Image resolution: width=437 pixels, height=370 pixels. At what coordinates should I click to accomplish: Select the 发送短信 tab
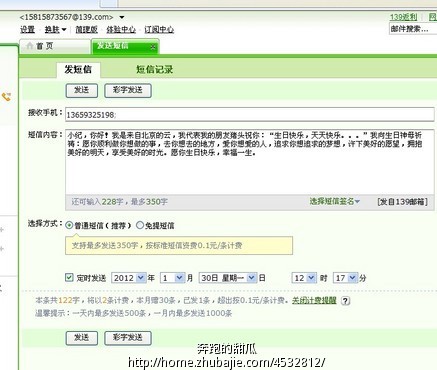[x=125, y=46]
